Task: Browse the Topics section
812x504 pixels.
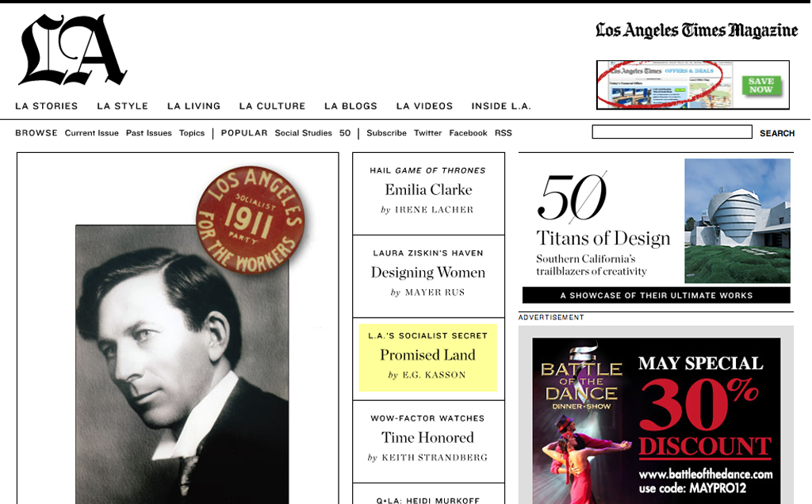Action: coord(192,132)
